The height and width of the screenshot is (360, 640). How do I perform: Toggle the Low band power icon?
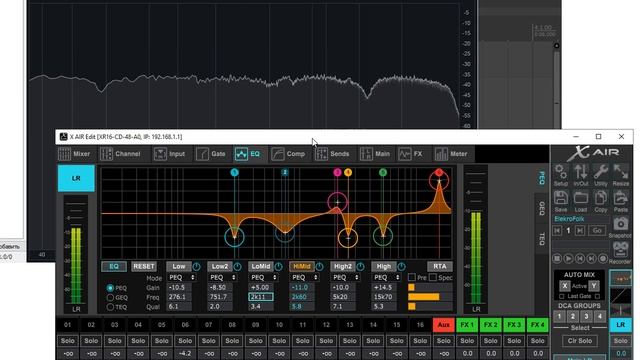click(x=196, y=267)
